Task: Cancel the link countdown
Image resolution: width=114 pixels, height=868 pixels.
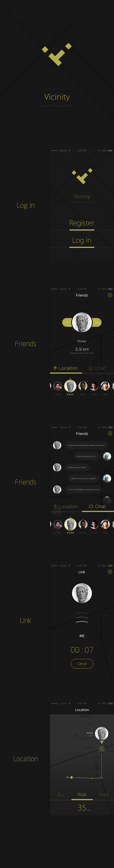Action: (x=82, y=664)
